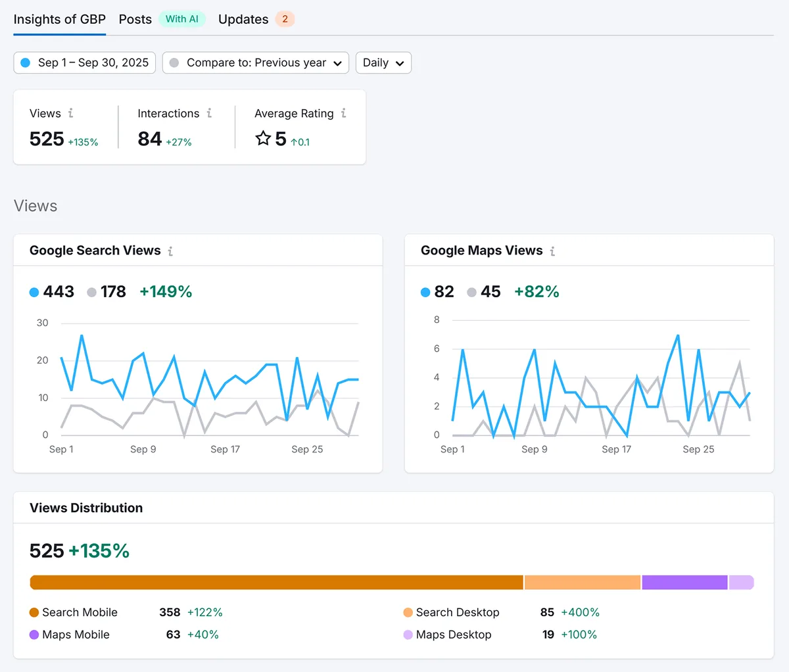This screenshot has height=672, width=789.
Task: Click the purple Maps Mobile bar segment
Action: point(684,583)
